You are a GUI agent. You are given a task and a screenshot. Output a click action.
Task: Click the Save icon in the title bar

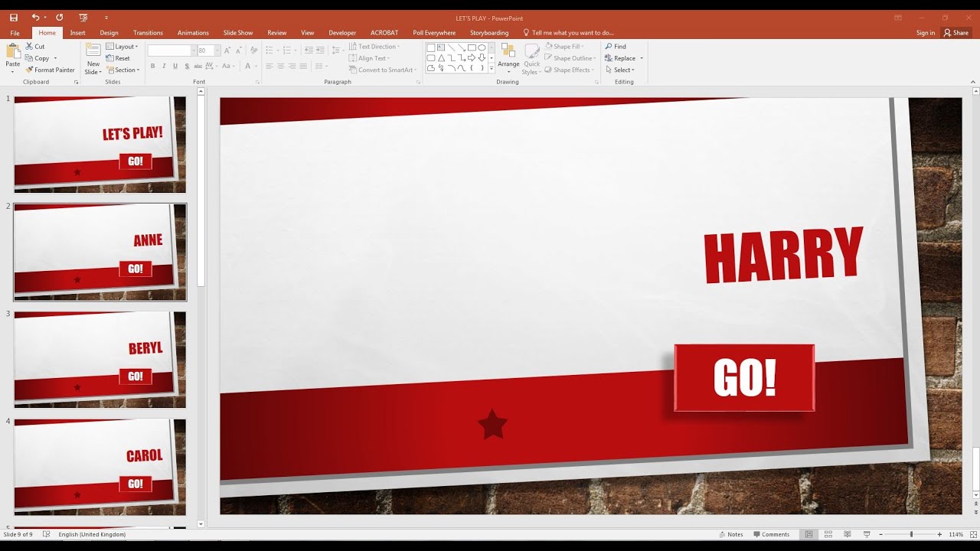point(13,18)
